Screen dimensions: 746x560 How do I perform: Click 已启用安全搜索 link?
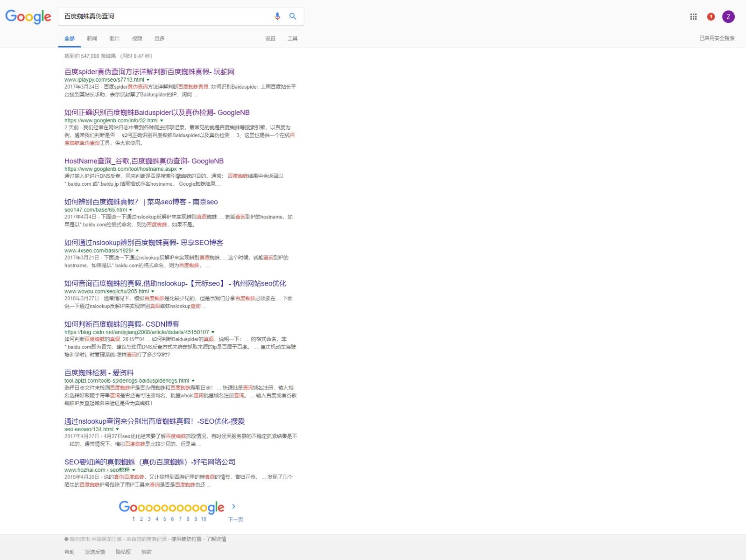coord(717,38)
